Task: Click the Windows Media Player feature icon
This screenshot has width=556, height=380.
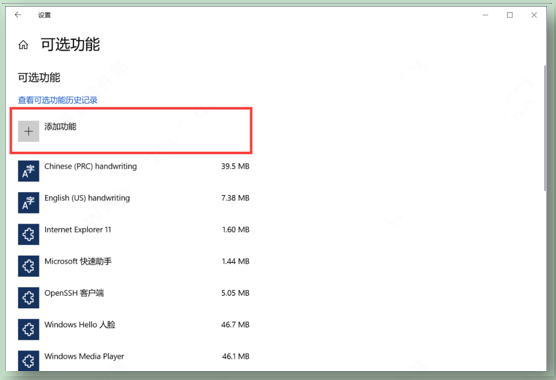Action: coord(29,361)
